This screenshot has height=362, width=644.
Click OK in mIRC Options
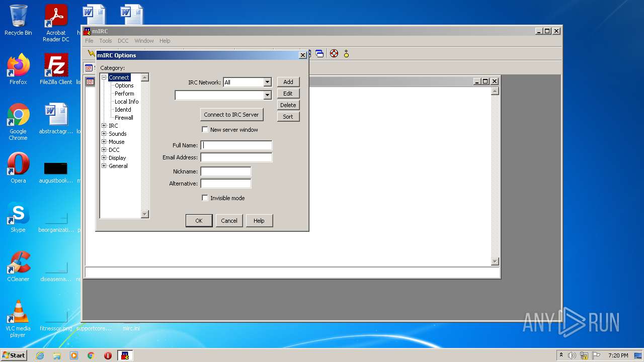point(199,221)
